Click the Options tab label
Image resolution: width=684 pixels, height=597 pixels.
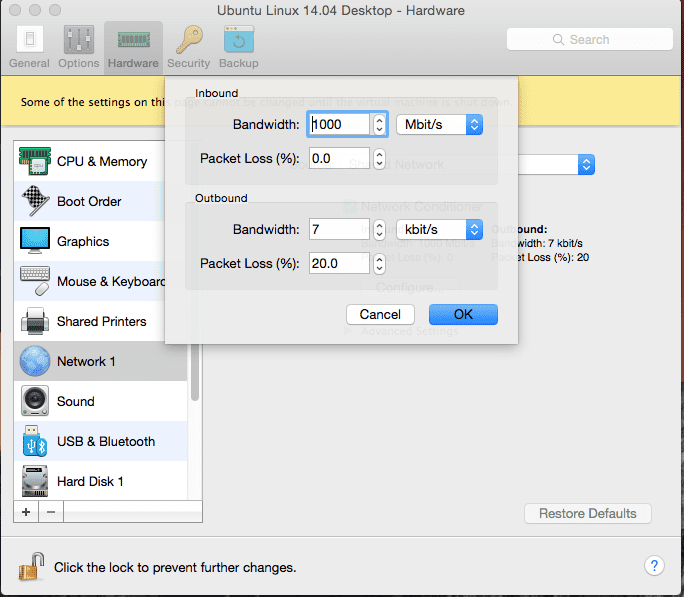pyautogui.click(x=79, y=63)
